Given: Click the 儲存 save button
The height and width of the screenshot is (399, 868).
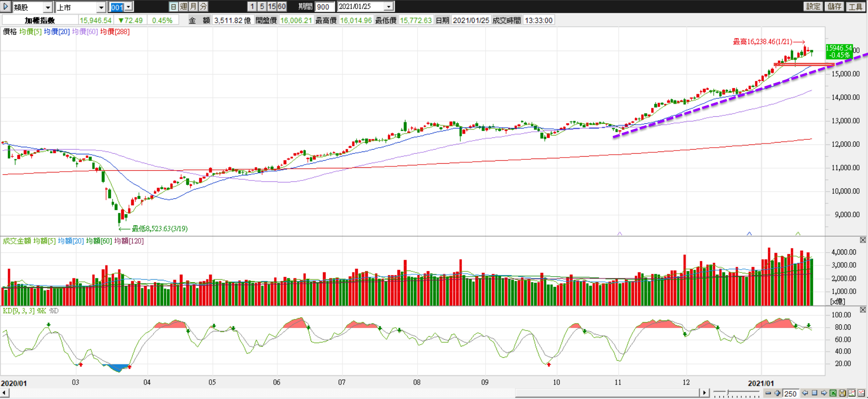Looking at the screenshot, I should pos(834,7).
